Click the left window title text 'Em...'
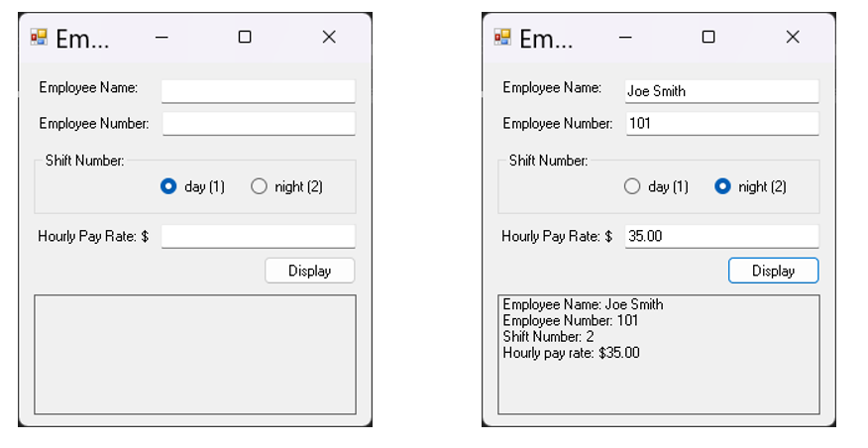 coord(82,39)
